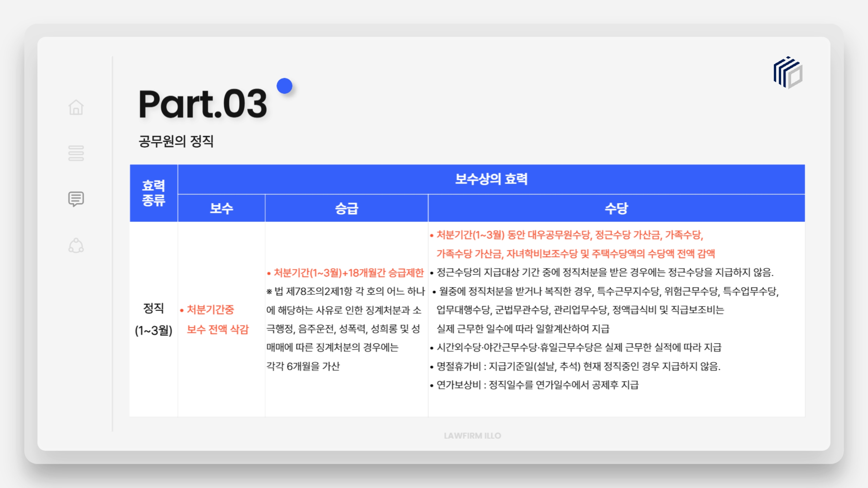Click the 공무원의 정직 subtitle
This screenshot has height=488, width=868.
pyautogui.click(x=176, y=141)
